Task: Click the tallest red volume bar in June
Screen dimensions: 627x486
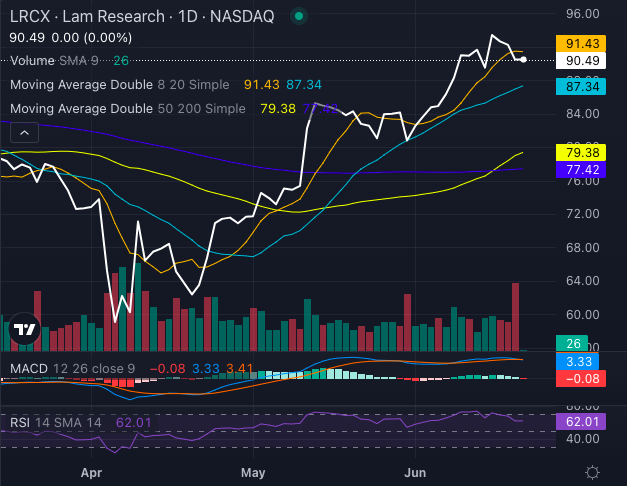Action: (x=515, y=317)
